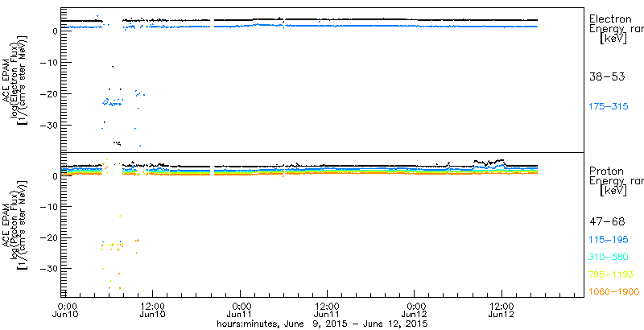Click the Electron legend heading
Image resolution: width=644 pixels, height=330 pixels.
pyautogui.click(x=610, y=19)
